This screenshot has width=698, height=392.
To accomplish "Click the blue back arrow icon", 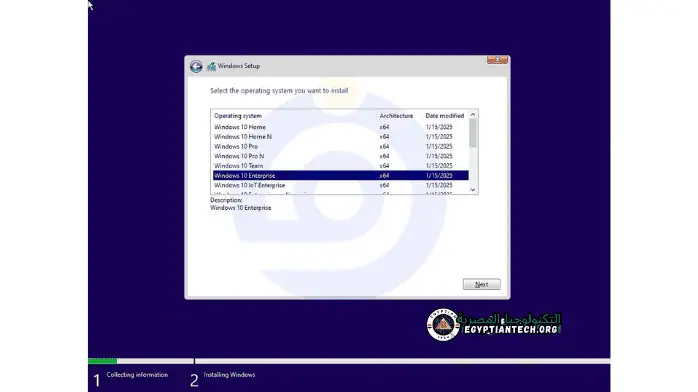I will pyautogui.click(x=196, y=66).
